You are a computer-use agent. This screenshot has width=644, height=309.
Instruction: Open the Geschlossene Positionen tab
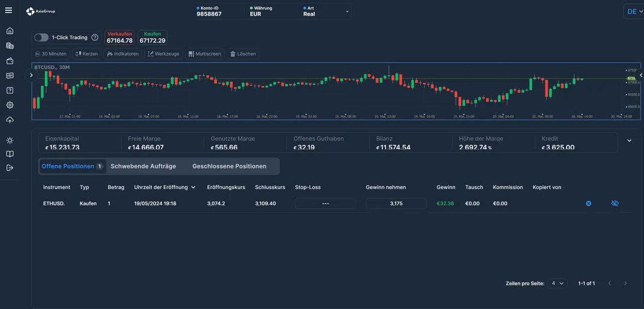tap(229, 166)
